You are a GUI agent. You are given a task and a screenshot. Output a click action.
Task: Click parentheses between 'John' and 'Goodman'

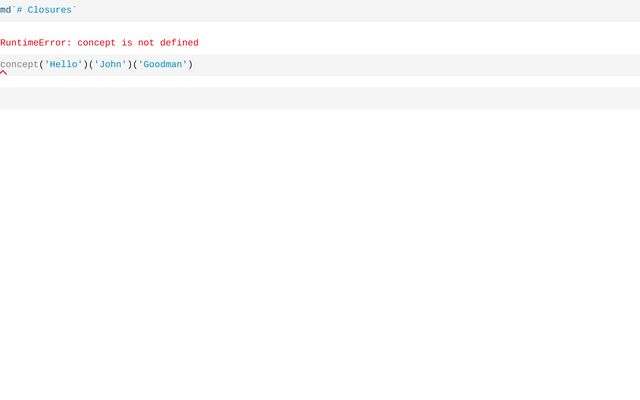(132, 65)
